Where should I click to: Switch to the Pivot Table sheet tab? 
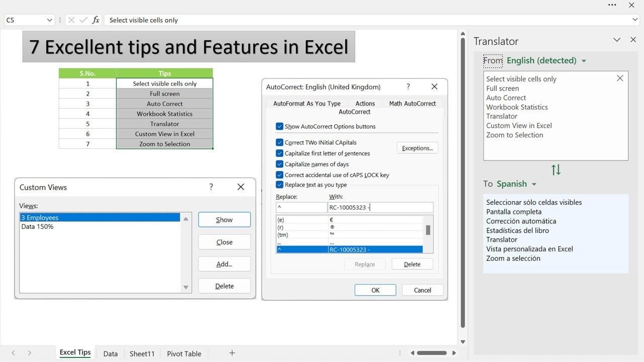(184, 353)
